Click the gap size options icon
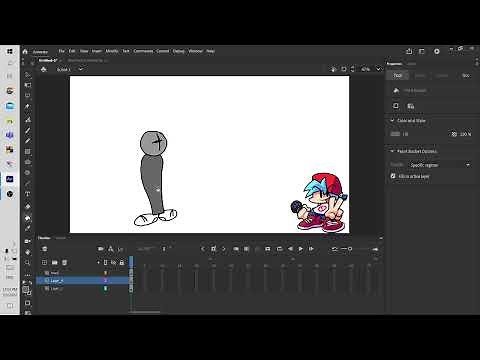Screen dimensions: 480x360 coord(411,106)
